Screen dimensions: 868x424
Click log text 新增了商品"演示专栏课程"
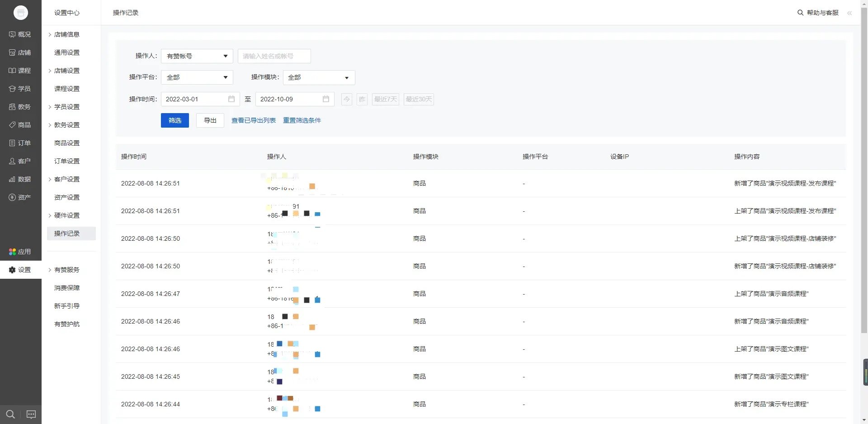pos(771,404)
